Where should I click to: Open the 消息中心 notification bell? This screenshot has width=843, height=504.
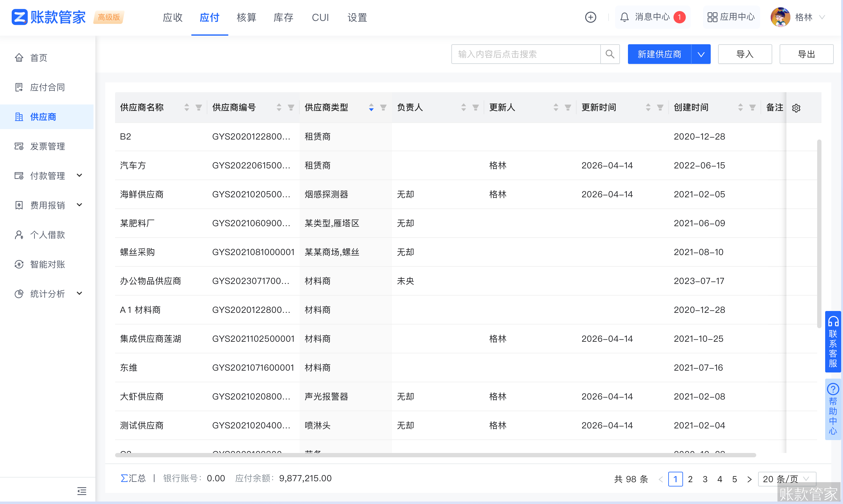pos(625,17)
